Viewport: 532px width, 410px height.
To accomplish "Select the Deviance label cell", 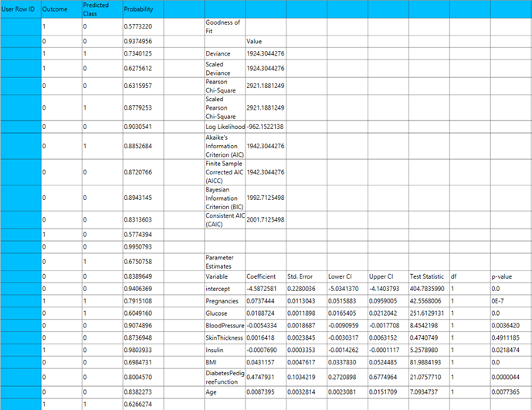I will tap(225, 53).
